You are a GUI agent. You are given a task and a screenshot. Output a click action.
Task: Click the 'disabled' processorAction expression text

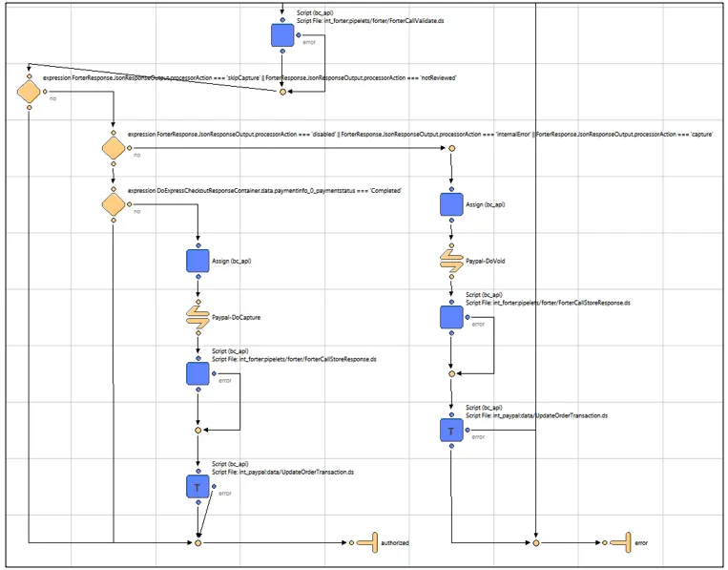click(420, 135)
